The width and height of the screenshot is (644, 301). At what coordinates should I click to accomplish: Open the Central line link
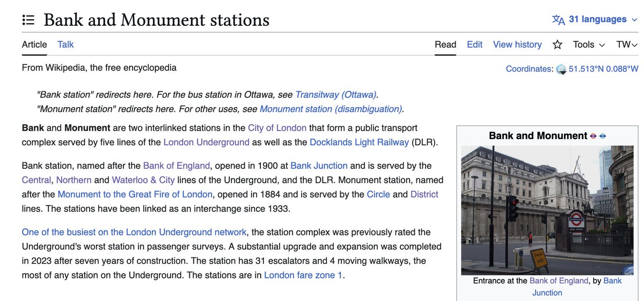(35, 180)
